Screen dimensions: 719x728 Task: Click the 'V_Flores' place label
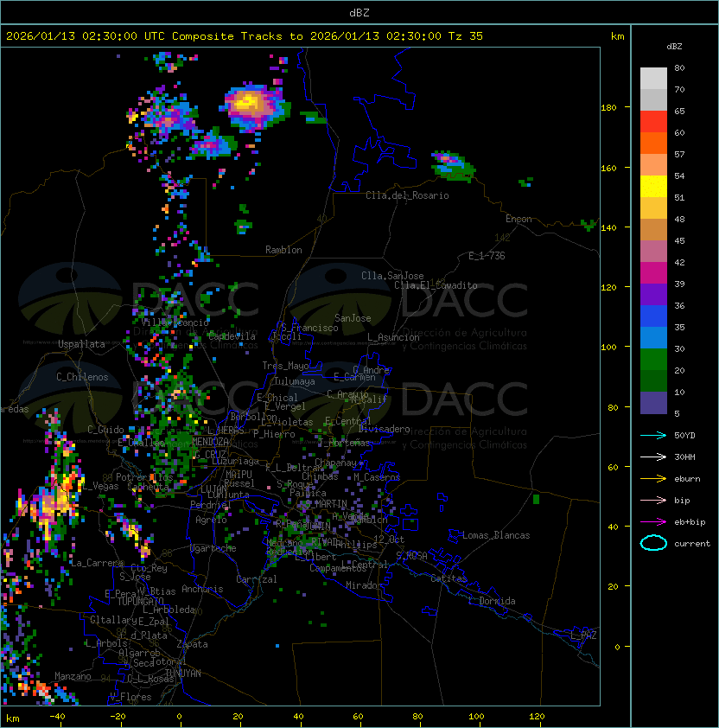(130, 697)
